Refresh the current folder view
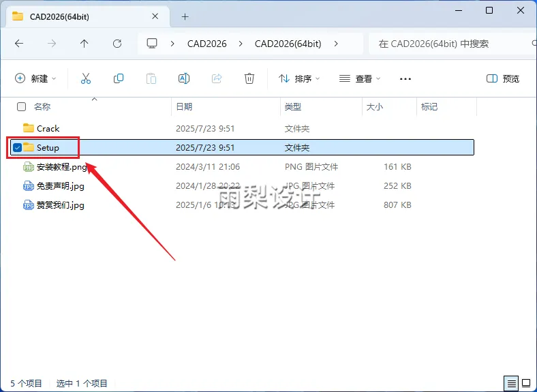The width and height of the screenshot is (537, 392). (x=117, y=44)
